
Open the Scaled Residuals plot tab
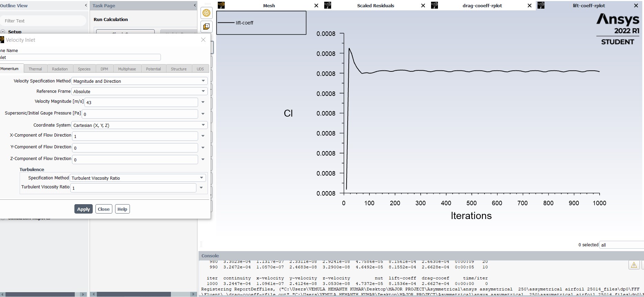tap(376, 6)
